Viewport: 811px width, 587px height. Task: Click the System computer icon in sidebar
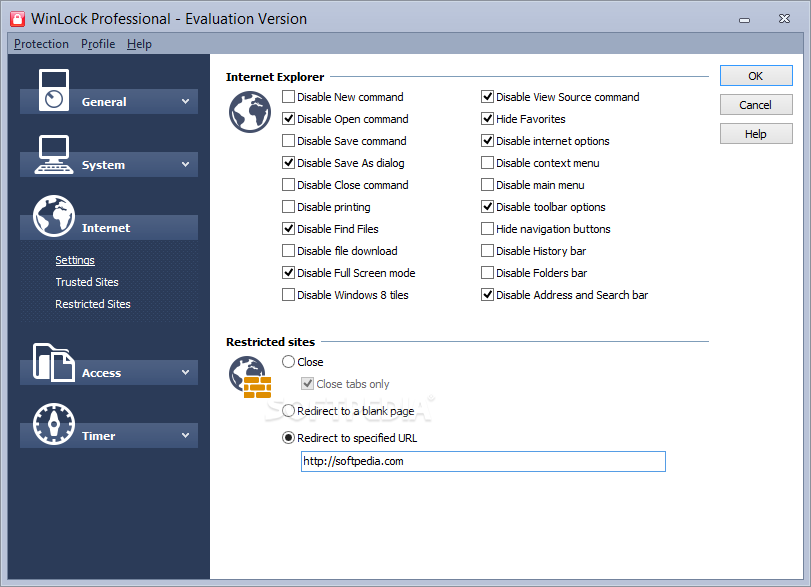(54, 155)
